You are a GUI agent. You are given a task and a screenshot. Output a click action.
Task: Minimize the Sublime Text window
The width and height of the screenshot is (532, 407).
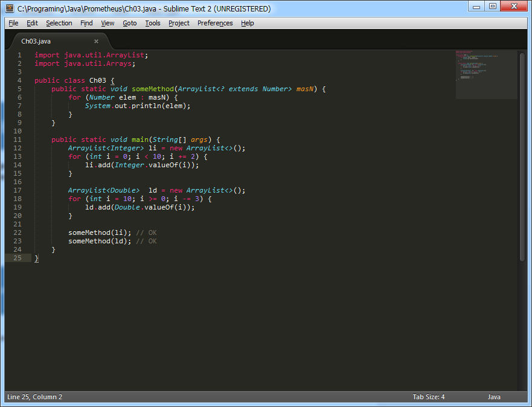pyautogui.click(x=476, y=7)
